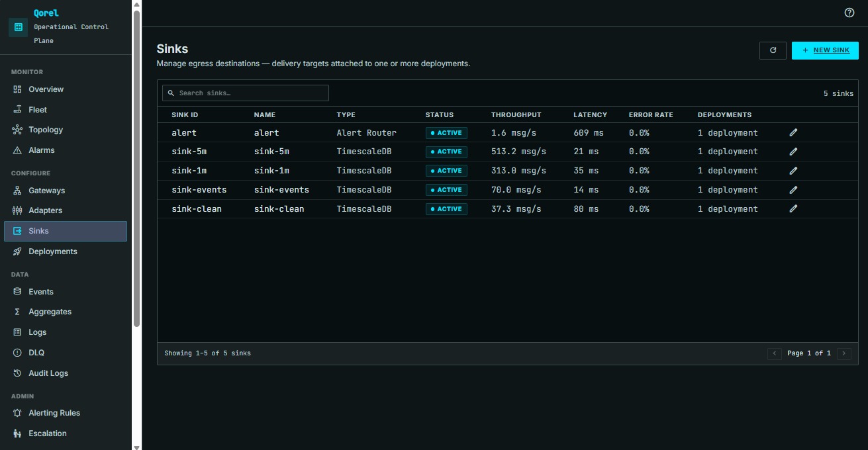Open the Overview page

click(x=66, y=89)
